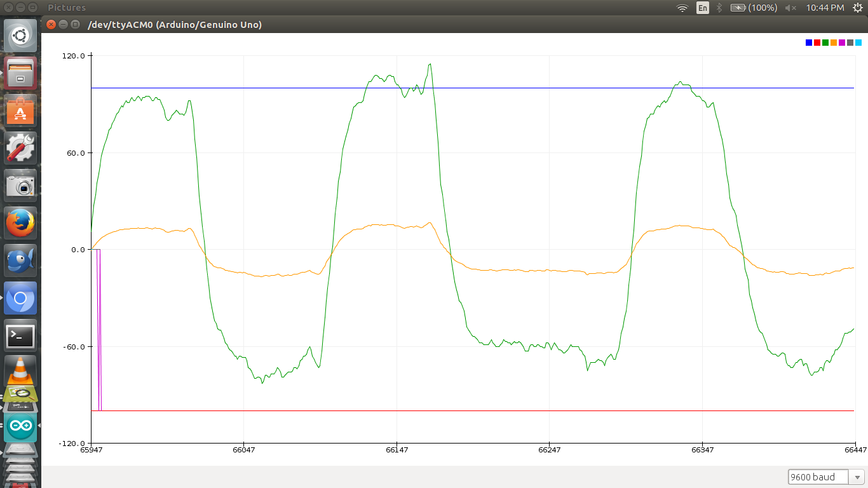Select the blue legend color square
868x488 pixels.
pos(809,43)
